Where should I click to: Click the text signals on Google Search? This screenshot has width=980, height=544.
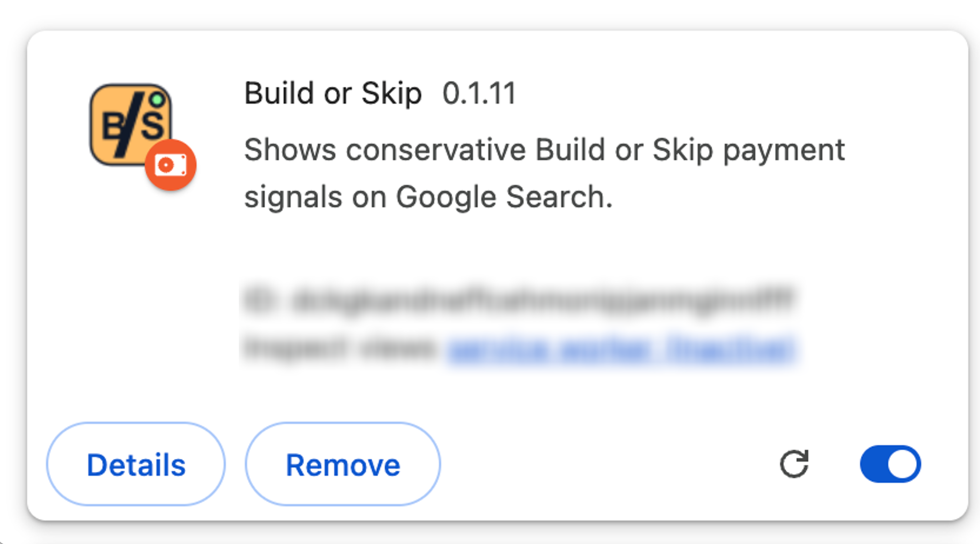(428, 197)
